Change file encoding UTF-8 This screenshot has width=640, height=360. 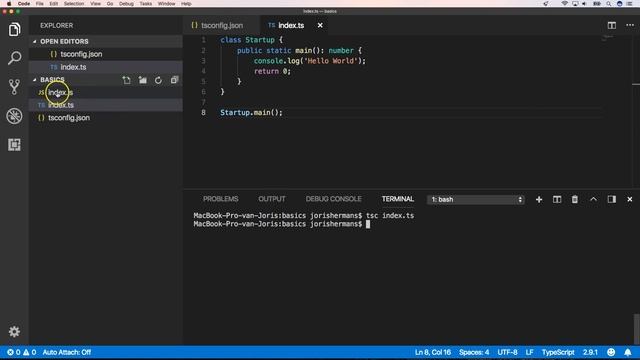pyautogui.click(x=507, y=352)
